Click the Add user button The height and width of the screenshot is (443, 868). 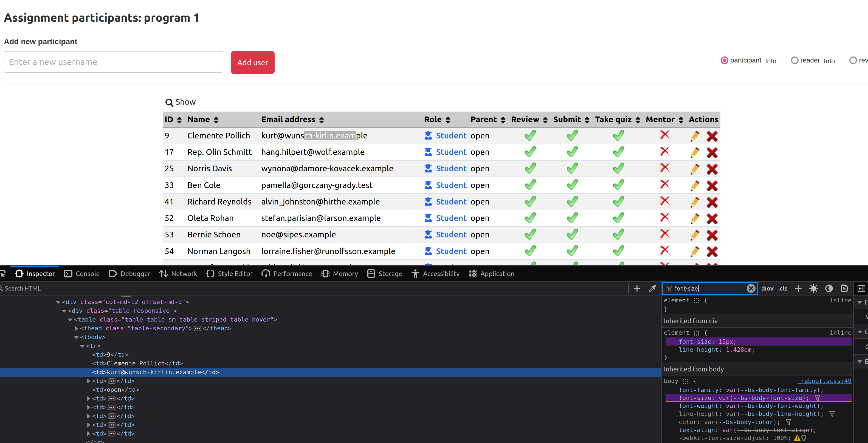point(252,63)
